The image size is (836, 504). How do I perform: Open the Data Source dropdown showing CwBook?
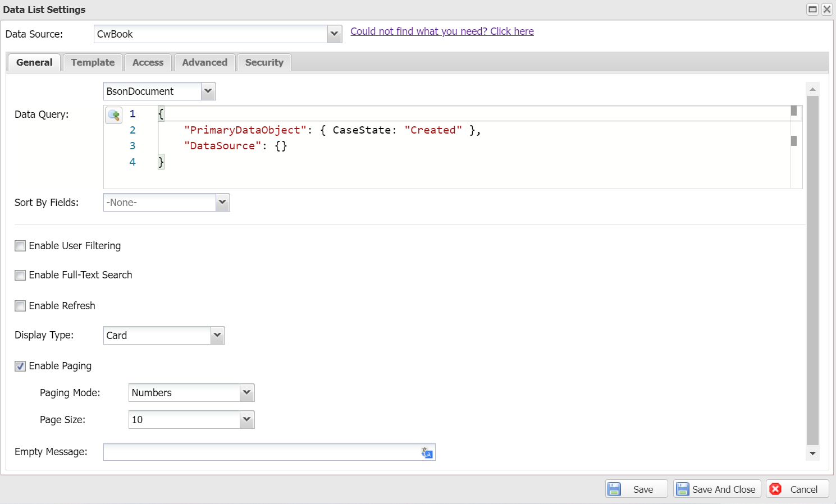[335, 34]
